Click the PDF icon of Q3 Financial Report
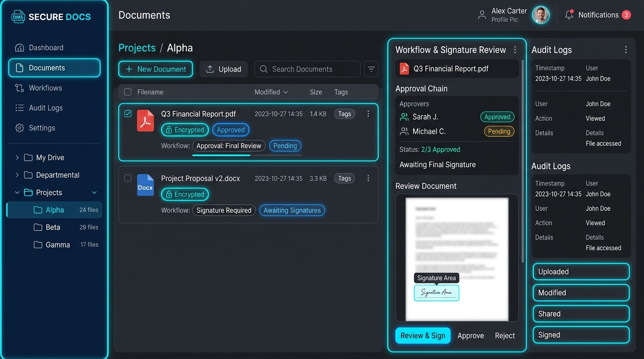 tap(146, 121)
